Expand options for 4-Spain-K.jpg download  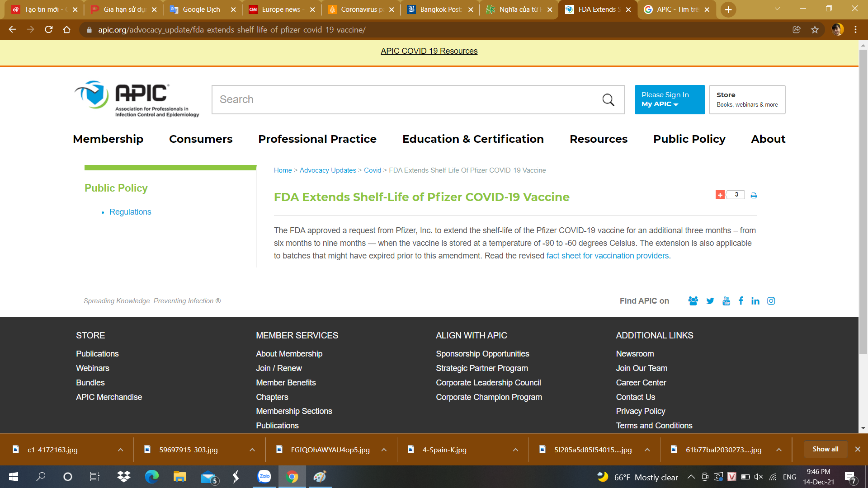[515, 450]
